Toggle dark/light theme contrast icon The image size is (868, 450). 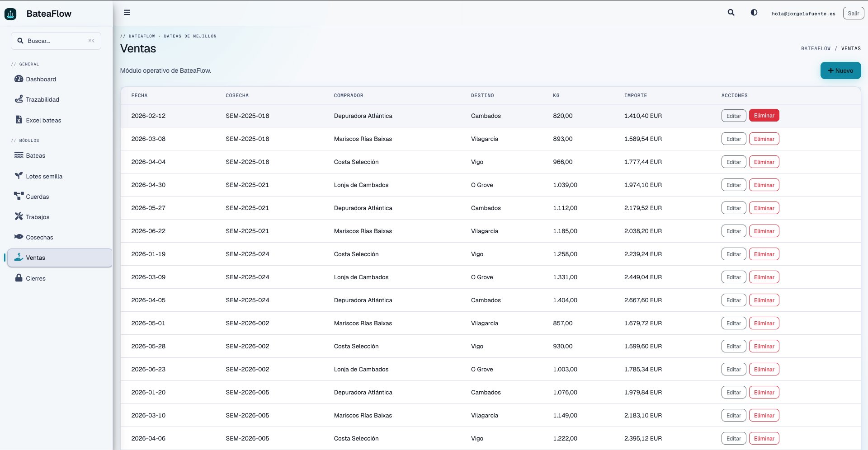tap(754, 13)
